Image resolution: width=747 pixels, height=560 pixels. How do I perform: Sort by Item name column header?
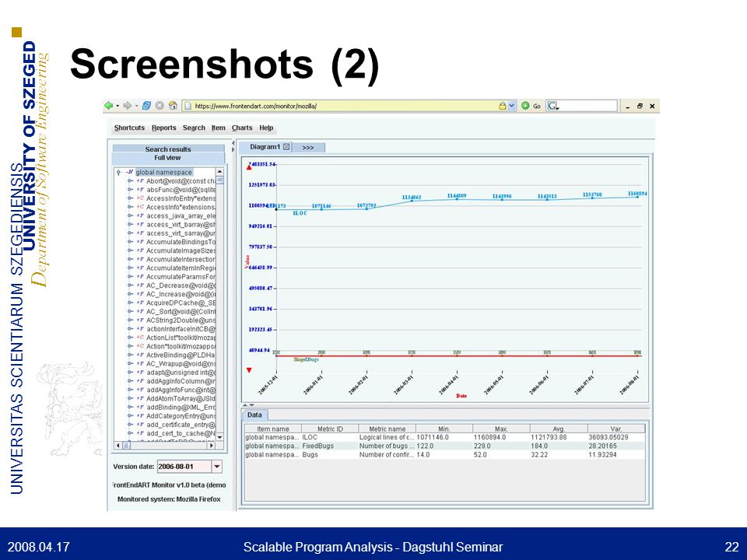click(x=273, y=429)
